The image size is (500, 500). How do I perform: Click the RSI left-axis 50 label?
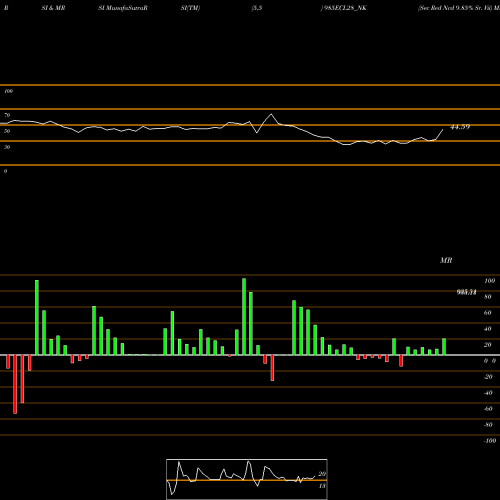[x=7, y=131]
